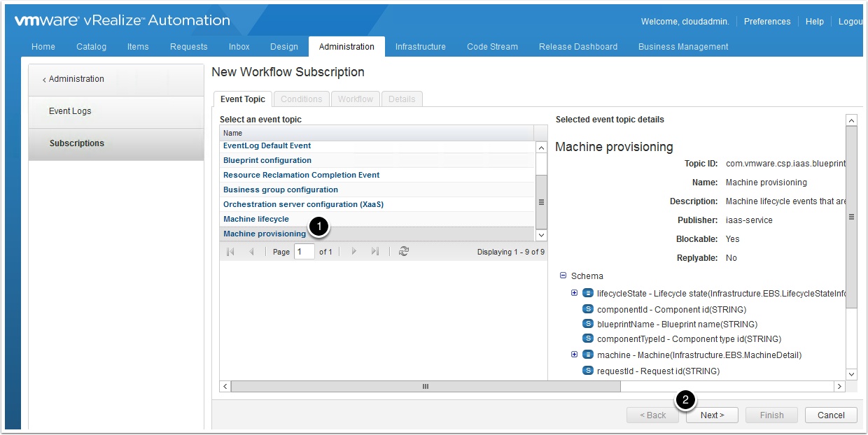Click the Conditions wizard tab
Image resolution: width=868 pixels, height=435 pixels.
pos(302,99)
